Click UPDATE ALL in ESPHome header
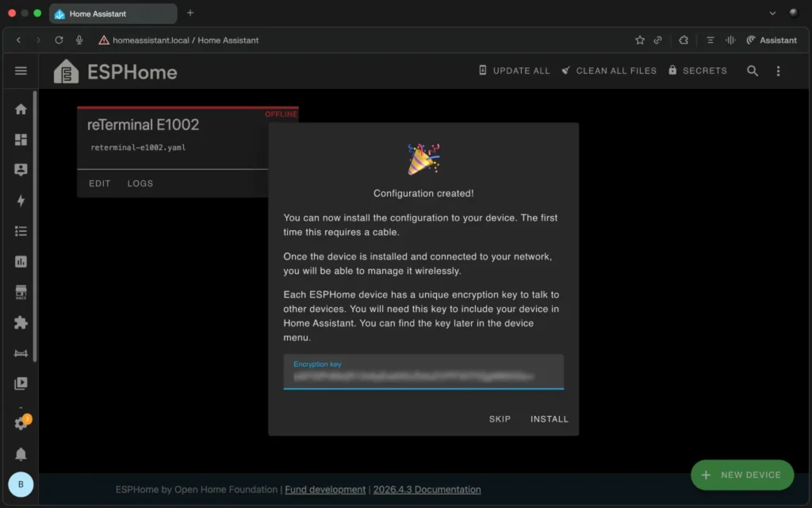 pos(514,71)
